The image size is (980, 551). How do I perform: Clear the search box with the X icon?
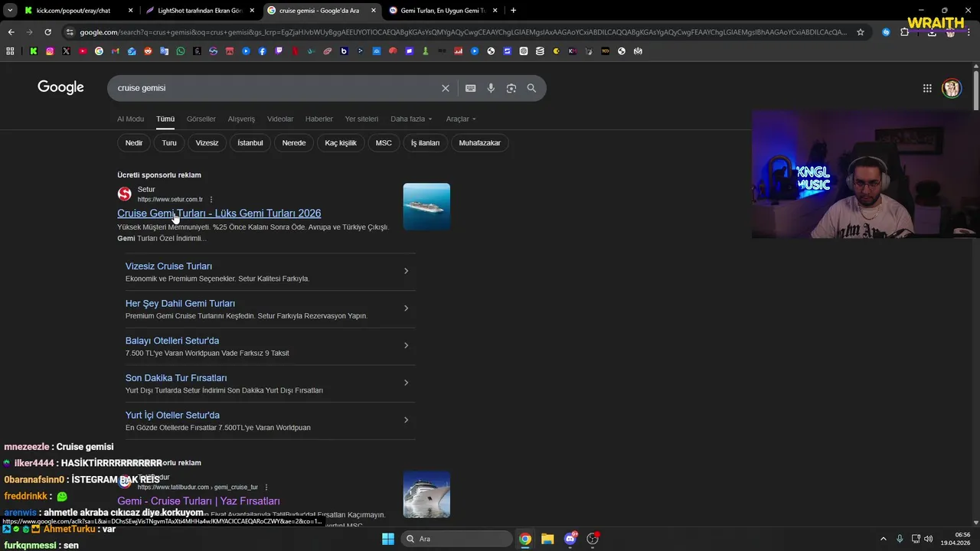point(446,88)
